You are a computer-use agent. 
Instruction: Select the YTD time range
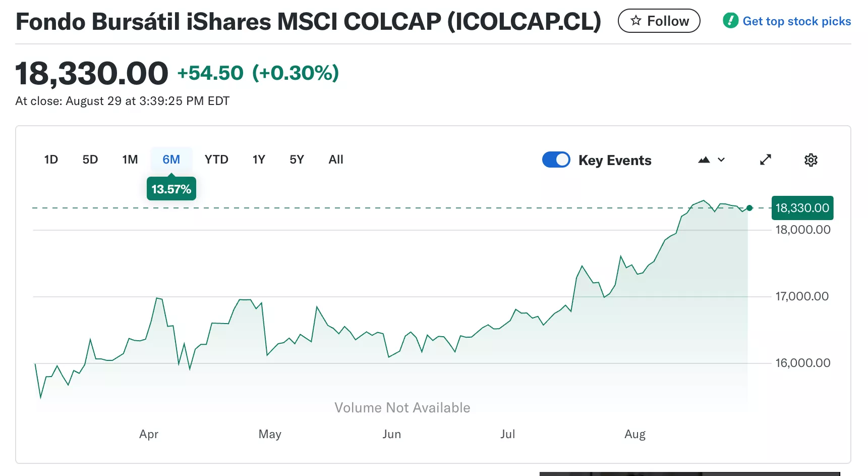(216, 160)
